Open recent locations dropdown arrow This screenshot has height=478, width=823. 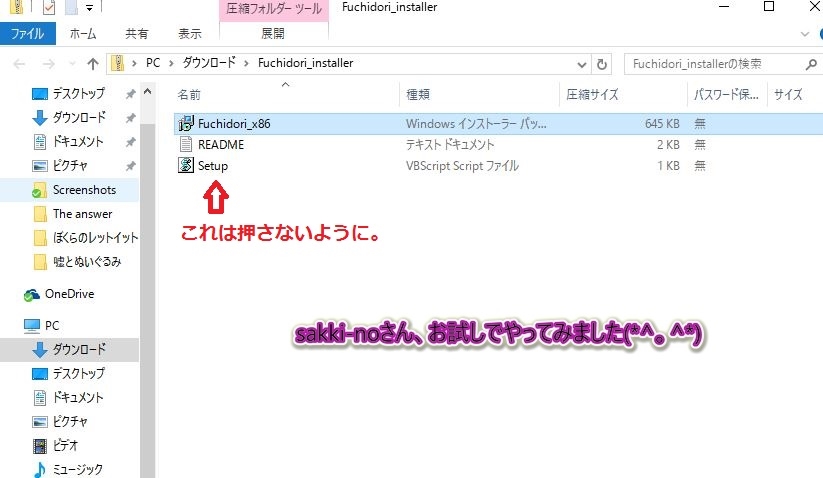click(72, 64)
